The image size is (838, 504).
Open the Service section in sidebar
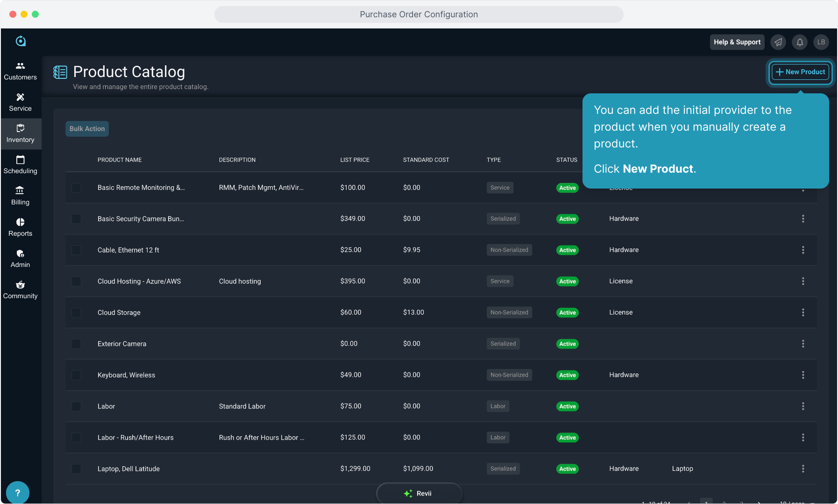(20, 102)
